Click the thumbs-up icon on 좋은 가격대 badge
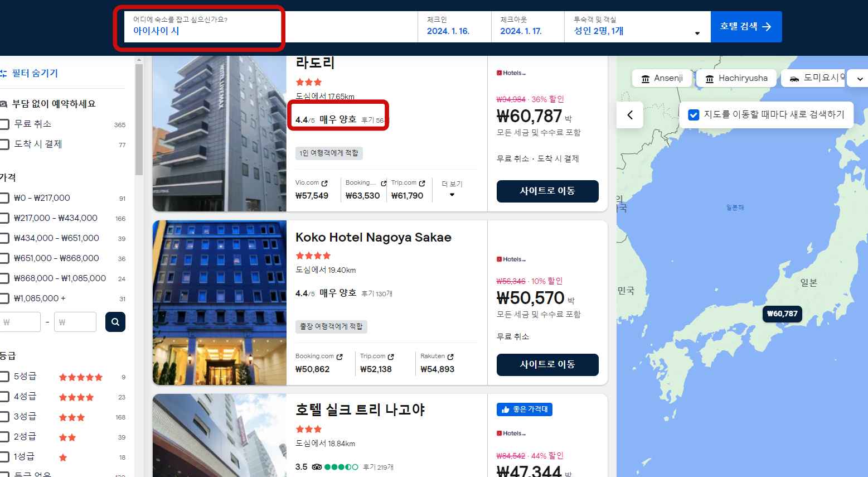This screenshot has width=868, height=477. click(x=505, y=409)
